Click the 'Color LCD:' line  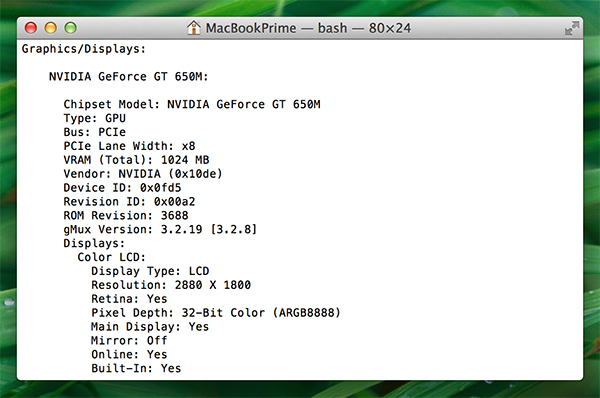(x=111, y=257)
